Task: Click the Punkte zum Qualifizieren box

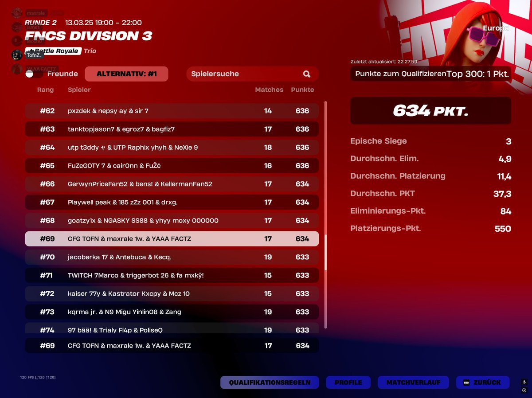Action: (x=430, y=74)
